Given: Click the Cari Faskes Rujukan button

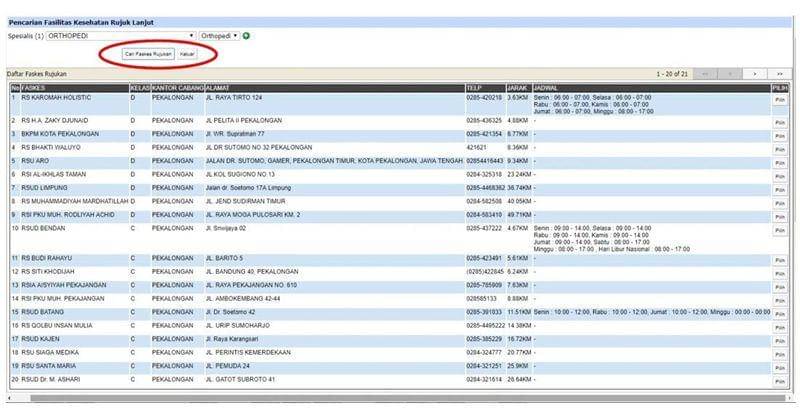Looking at the screenshot, I should [x=141, y=53].
